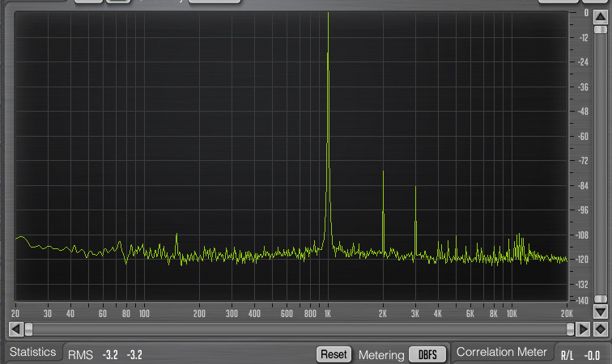Image resolution: width=612 pixels, height=364 pixels.
Task: Click the 8K frequency axis label
Action: click(x=494, y=314)
